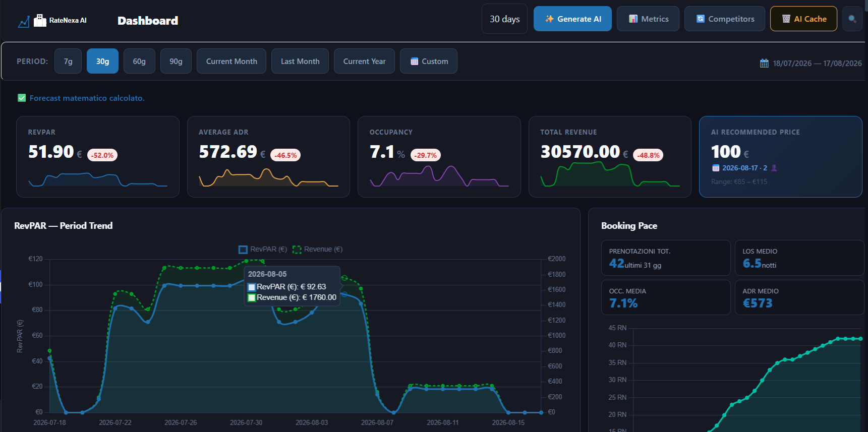
Task: Choose the Current Year period
Action: [x=364, y=61]
